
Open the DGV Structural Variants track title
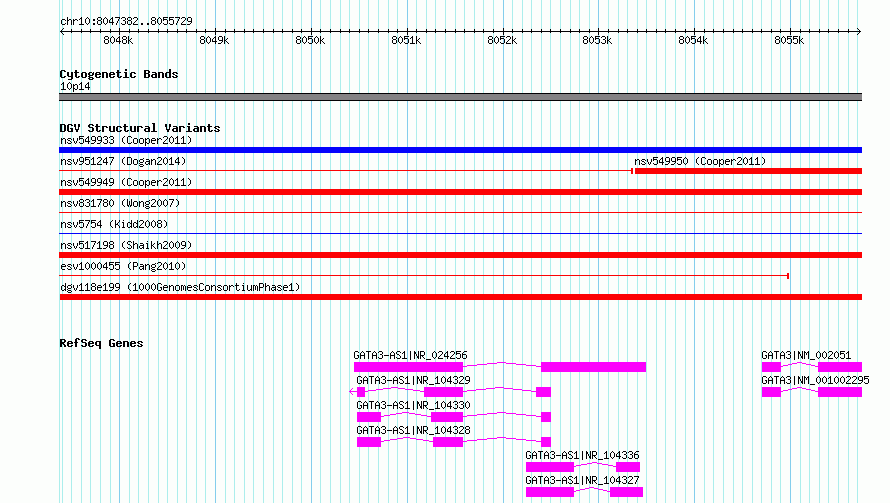140,128
